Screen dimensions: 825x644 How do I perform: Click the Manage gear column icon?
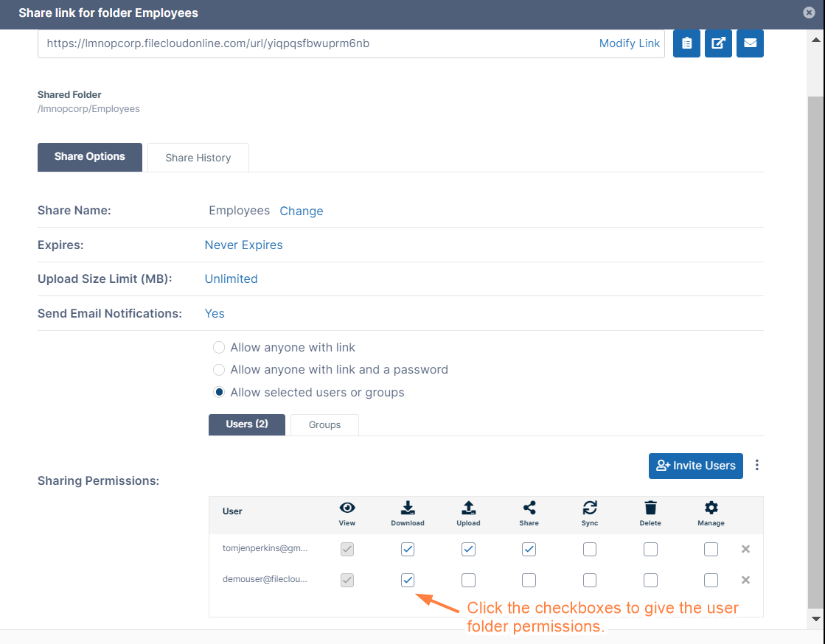(x=711, y=508)
